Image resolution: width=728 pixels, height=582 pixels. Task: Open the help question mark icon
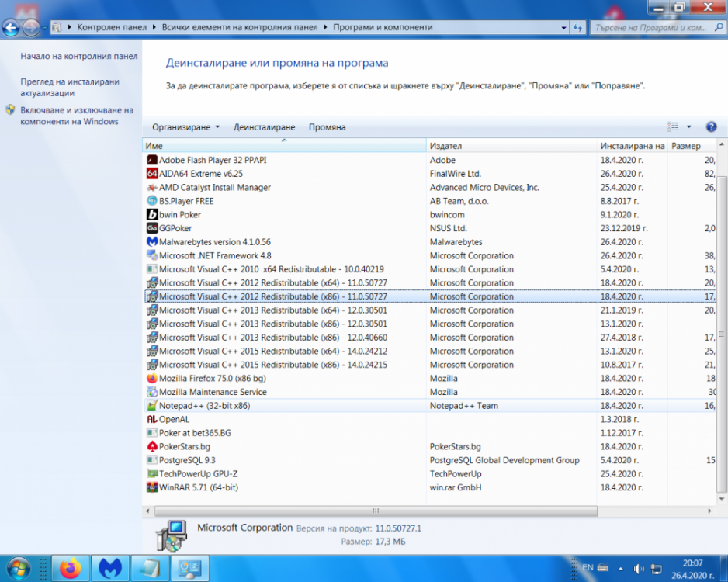(711, 126)
